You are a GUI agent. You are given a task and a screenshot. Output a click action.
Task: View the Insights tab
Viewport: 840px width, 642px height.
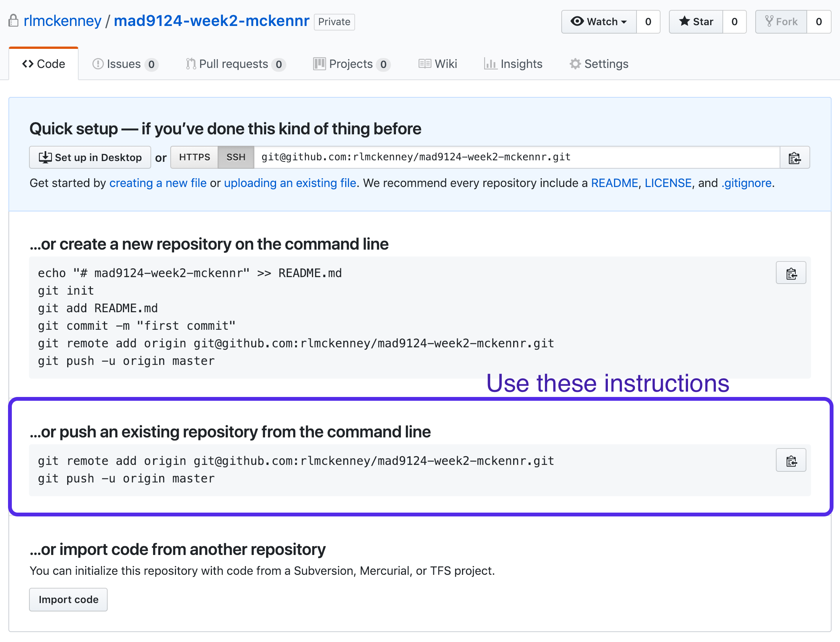point(513,64)
